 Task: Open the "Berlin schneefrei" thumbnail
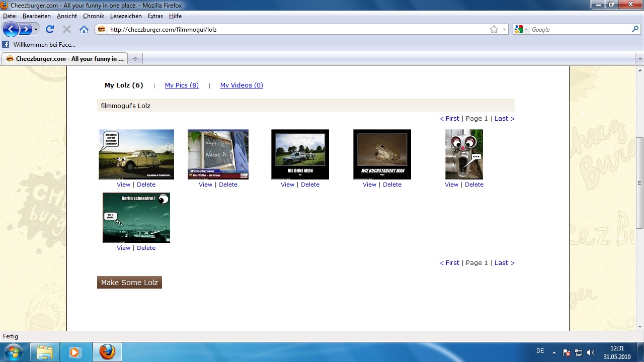(136, 218)
